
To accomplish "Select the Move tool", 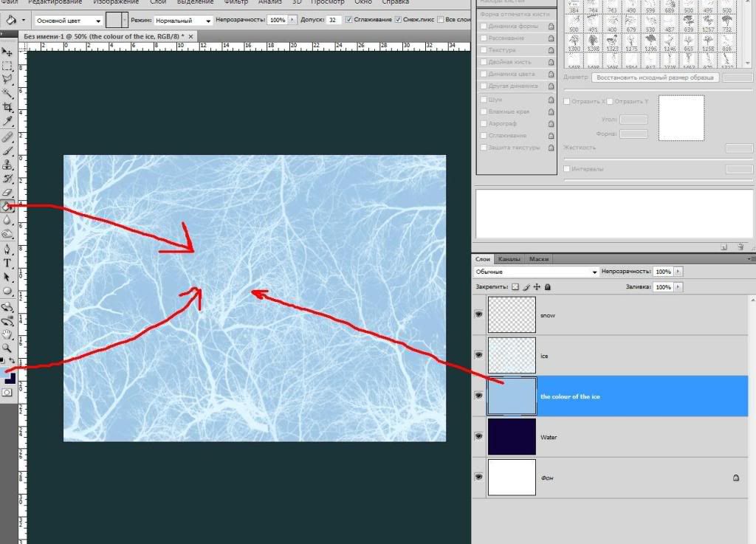I will coord(7,52).
